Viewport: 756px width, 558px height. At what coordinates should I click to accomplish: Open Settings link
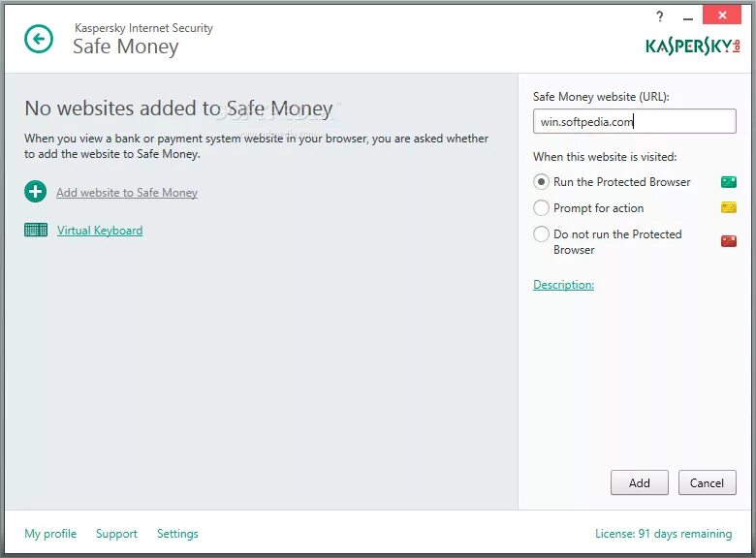tap(177, 534)
